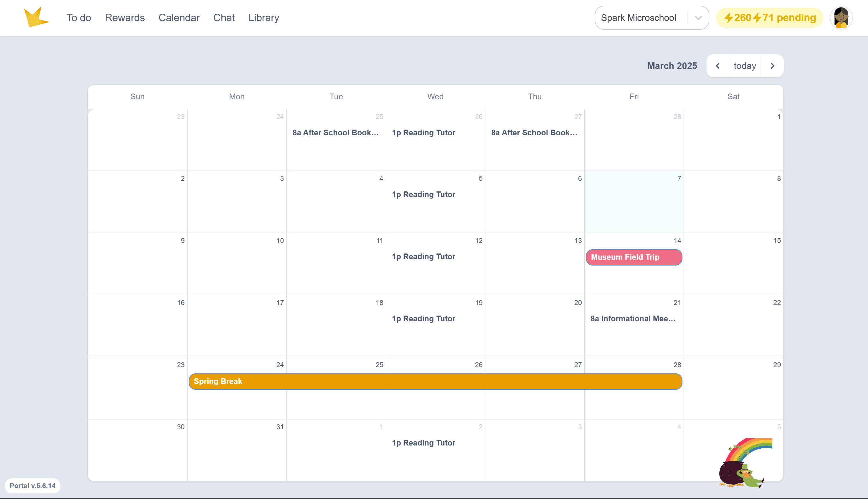Expand the Spark Microschool dropdown chevron
This screenshot has width=868, height=499.
698,18
